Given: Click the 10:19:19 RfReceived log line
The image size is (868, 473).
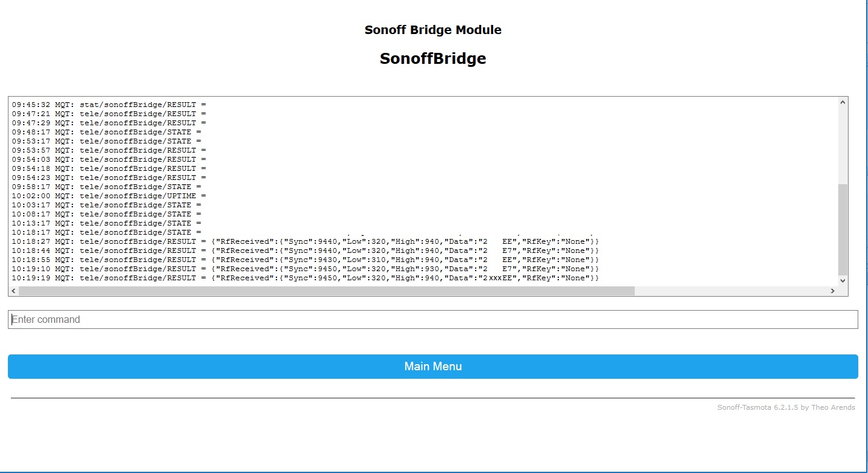Looking at the screenshot, I should [306, 278].
